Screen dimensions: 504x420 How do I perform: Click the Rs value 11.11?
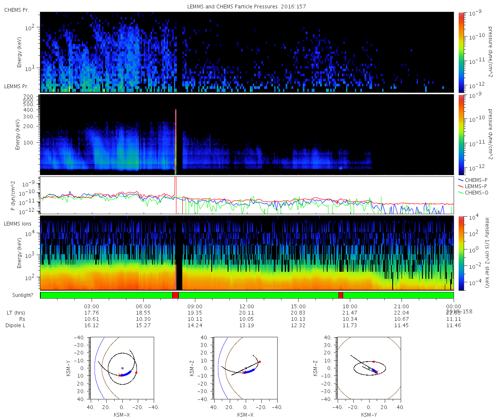[454, 319]
